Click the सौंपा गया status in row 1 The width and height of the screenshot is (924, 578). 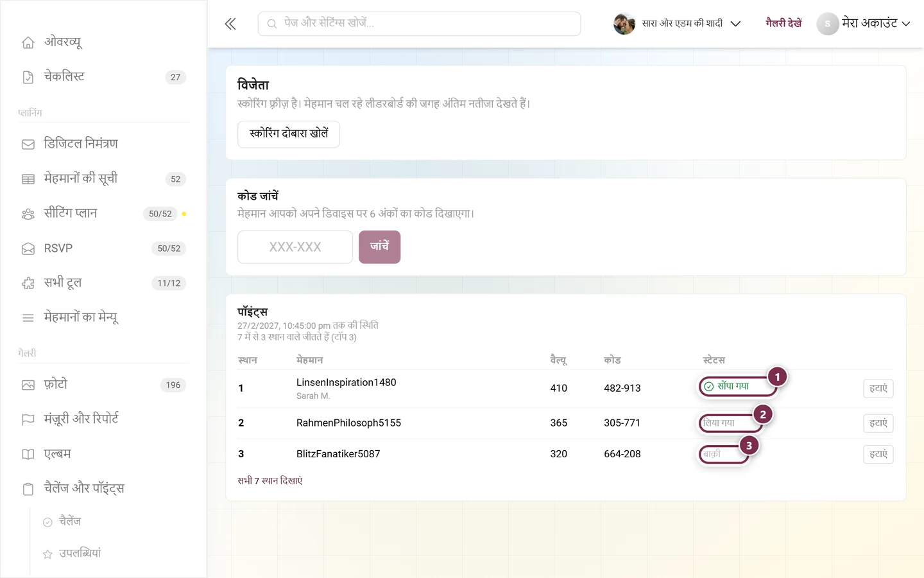point(727,386)
